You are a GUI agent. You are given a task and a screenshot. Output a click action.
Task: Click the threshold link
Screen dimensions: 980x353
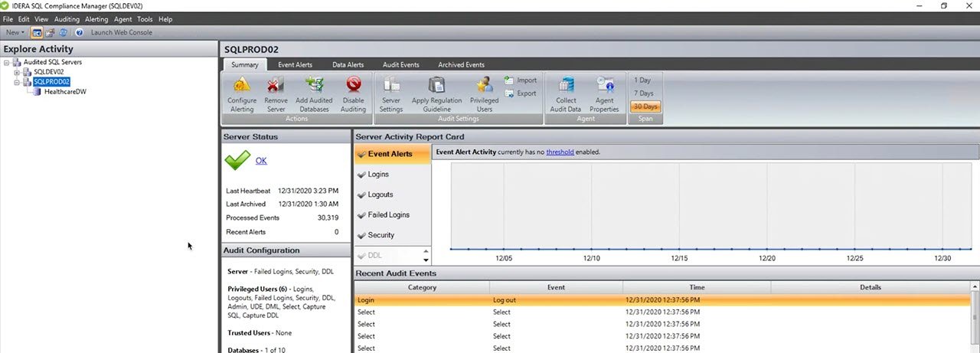pyautogui.click(x=560, y=152)
